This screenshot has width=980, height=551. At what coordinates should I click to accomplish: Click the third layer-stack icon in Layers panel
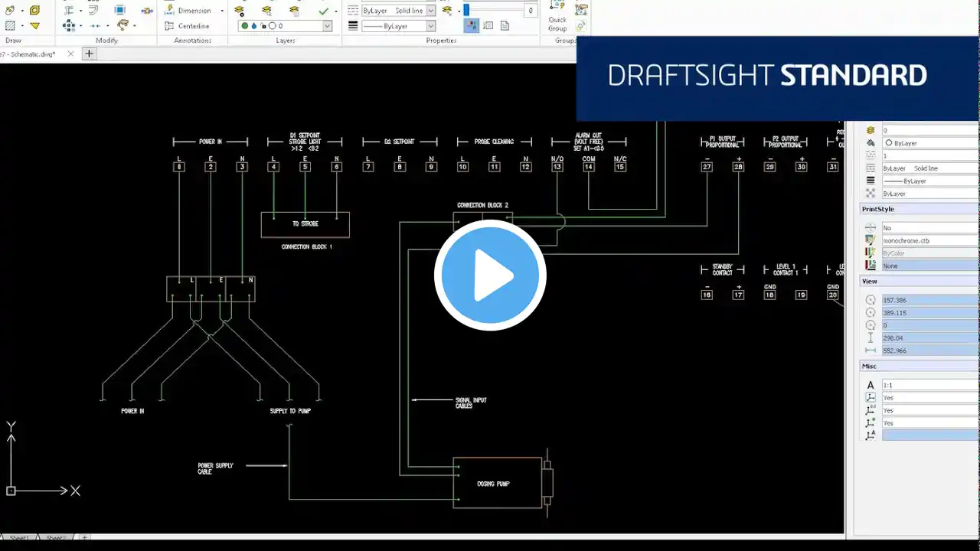[x=295, y=11]
